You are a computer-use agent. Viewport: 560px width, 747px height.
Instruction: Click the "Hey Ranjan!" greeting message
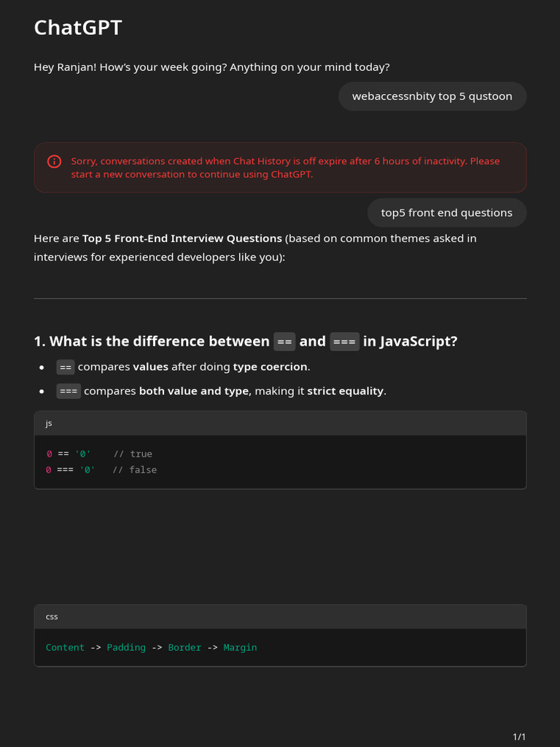(211, 67)
